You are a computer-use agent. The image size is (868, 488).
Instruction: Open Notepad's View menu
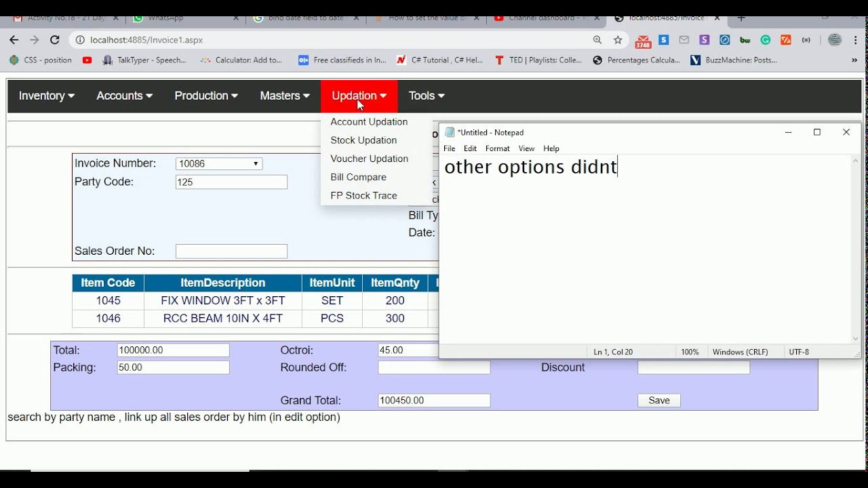tap(526, 148)
